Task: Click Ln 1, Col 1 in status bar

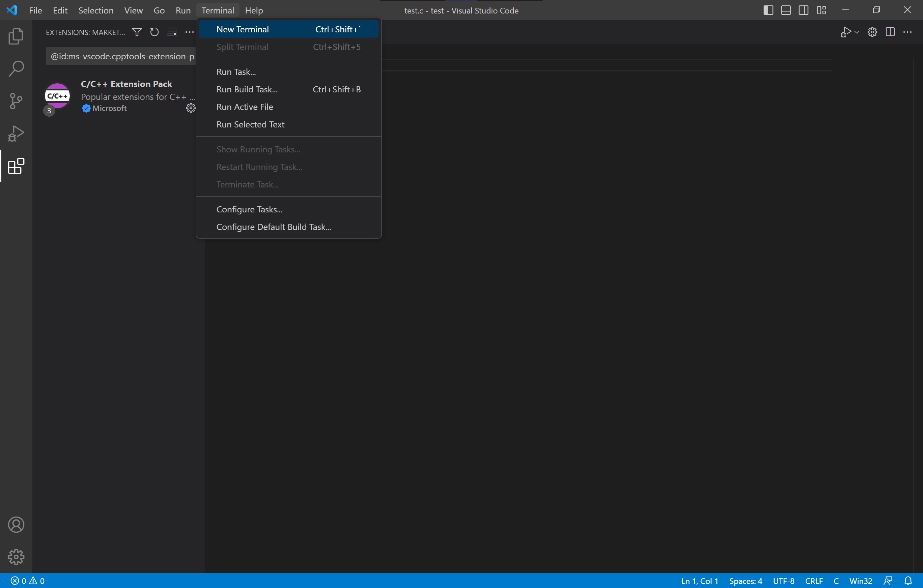Action: tap(700, 581)
